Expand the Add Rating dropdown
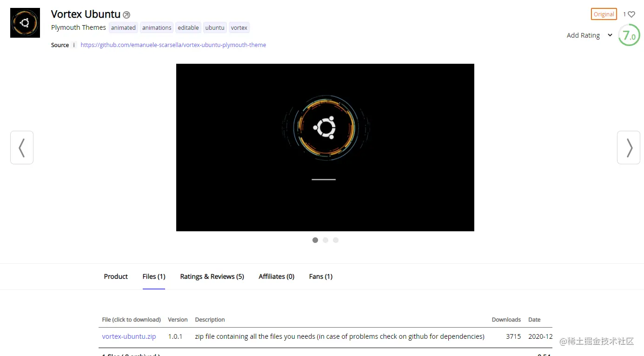Screen dimensions: 644x356 tap(590, 35)
